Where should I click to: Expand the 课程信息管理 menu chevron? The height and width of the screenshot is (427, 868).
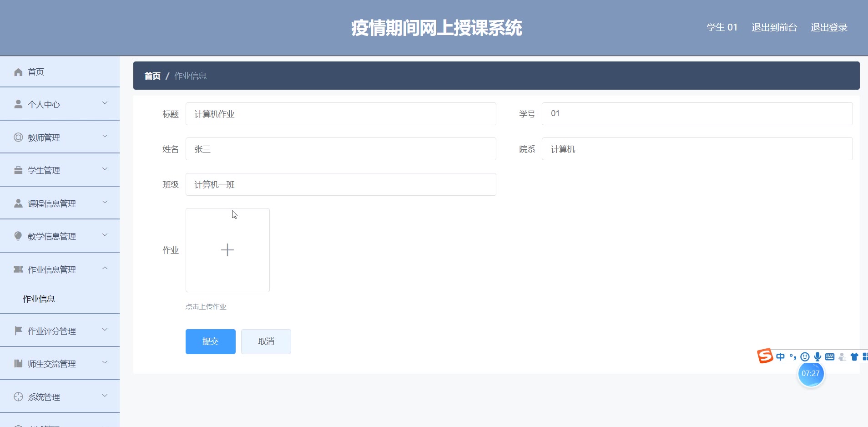[105, 202]
